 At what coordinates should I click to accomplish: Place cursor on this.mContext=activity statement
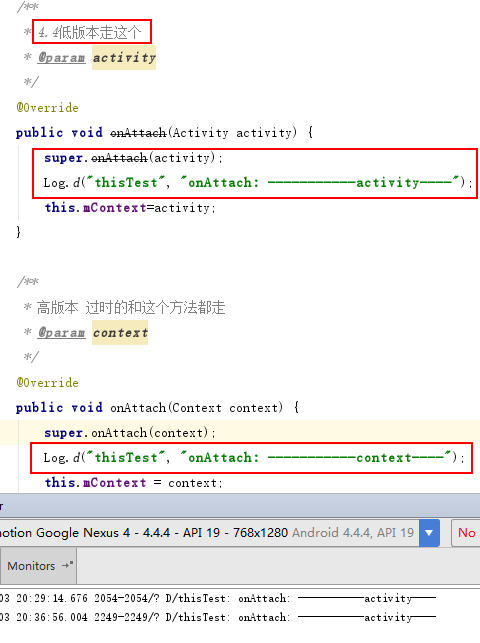130,208
